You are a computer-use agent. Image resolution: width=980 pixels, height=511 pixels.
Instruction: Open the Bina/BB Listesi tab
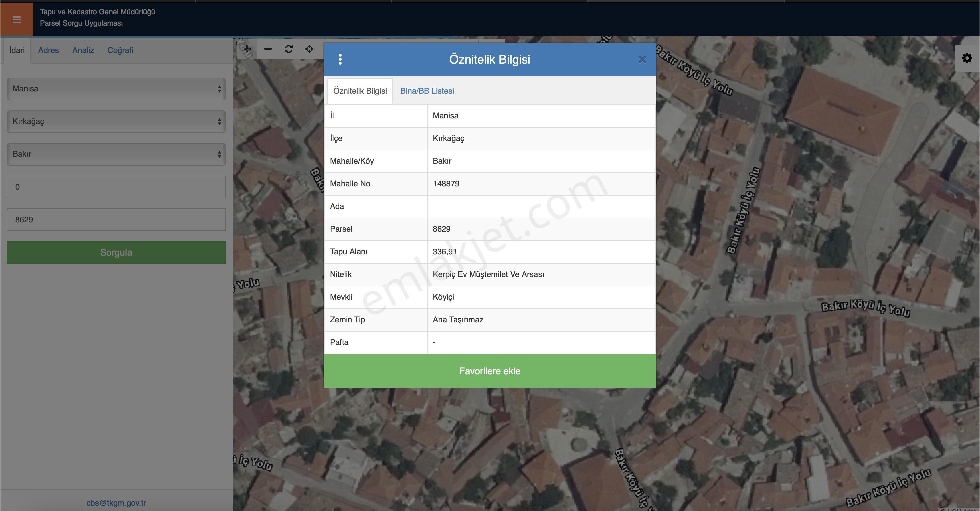pyautogui.click(x=427, y=91)
